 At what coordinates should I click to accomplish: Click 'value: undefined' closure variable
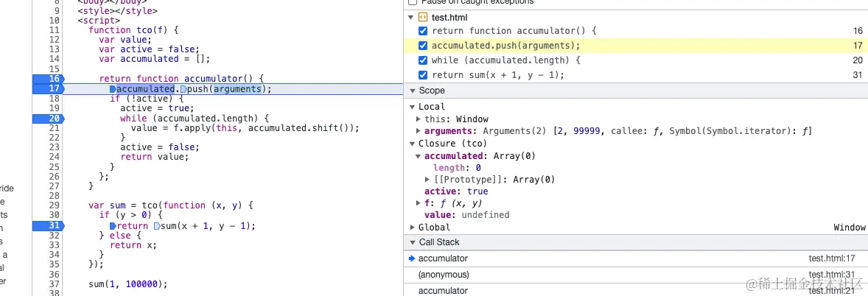coord(466,215)
